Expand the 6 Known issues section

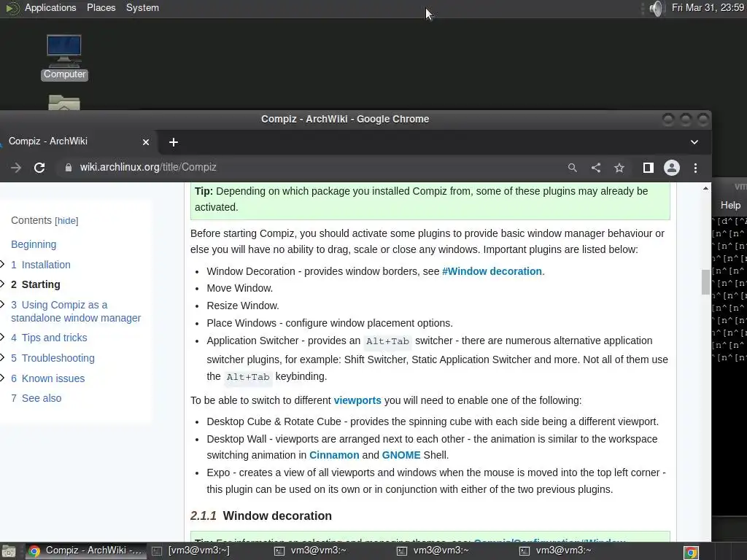(2, 378)
